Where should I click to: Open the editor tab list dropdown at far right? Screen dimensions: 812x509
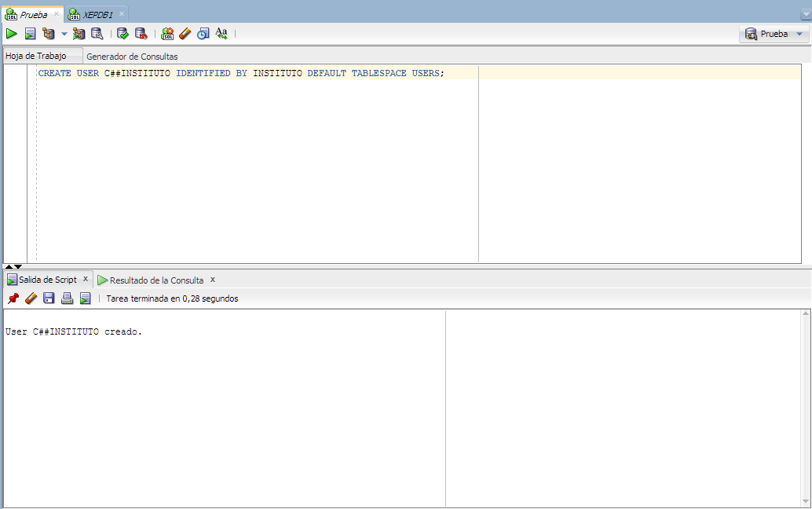[x=805, y=15]
